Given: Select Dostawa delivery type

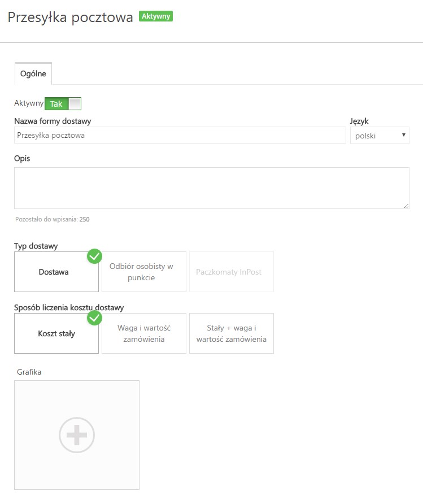Looking at the screenshot, I should (x=56, y=272).
